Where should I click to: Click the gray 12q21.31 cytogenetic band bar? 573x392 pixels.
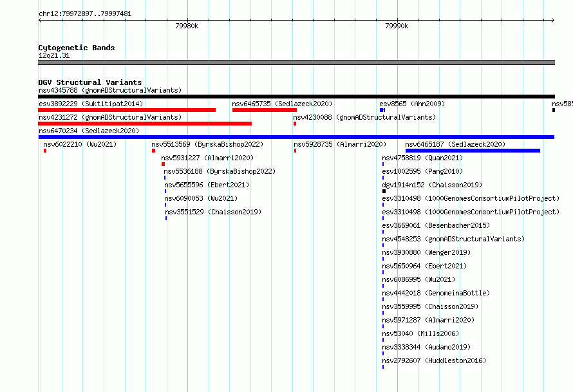click(296, 62)
